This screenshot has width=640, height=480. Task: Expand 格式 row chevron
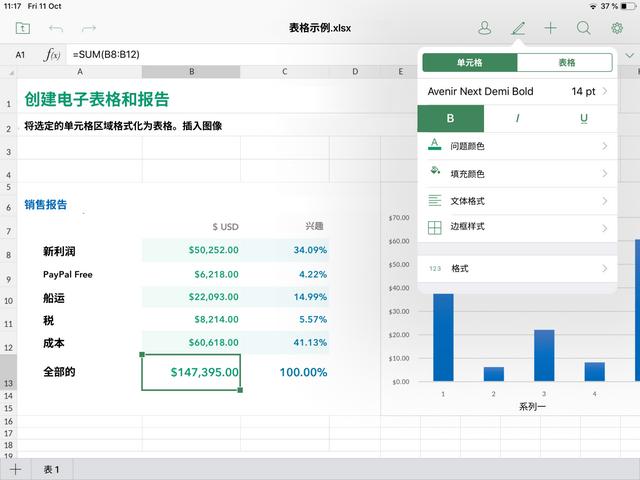tap(604, 268)
